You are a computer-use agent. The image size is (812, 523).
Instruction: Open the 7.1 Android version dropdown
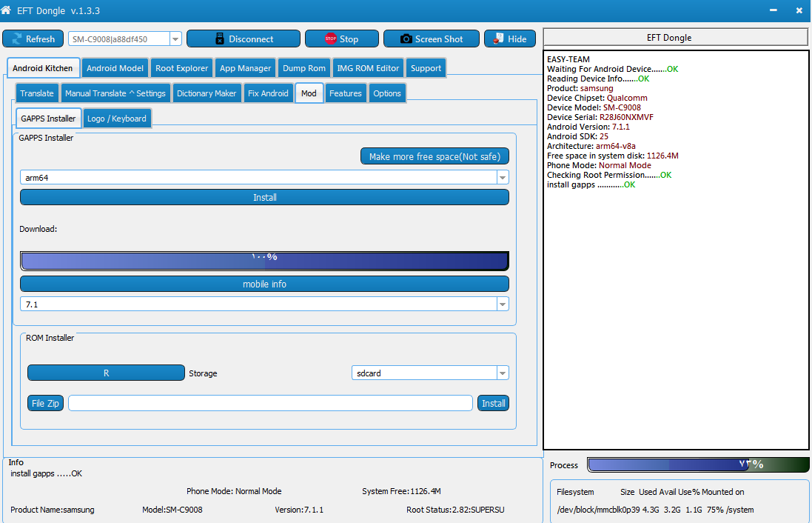coord(264,304)
